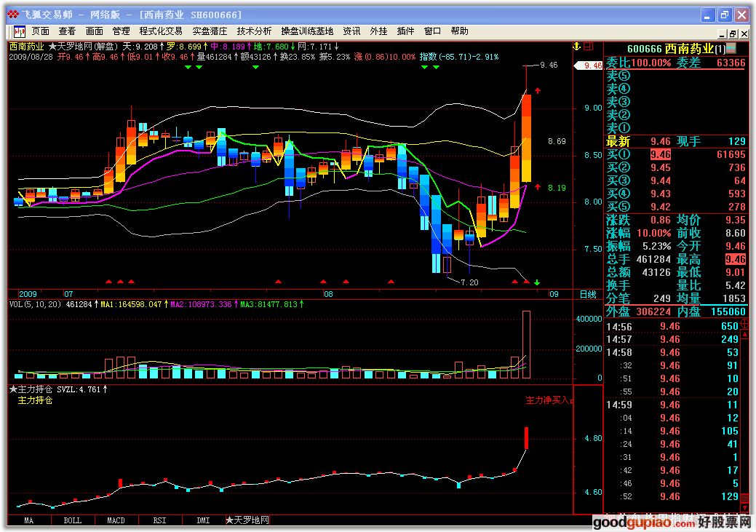Select the 买② bid row label
756x532 pixels.
[x=618, y=167]
